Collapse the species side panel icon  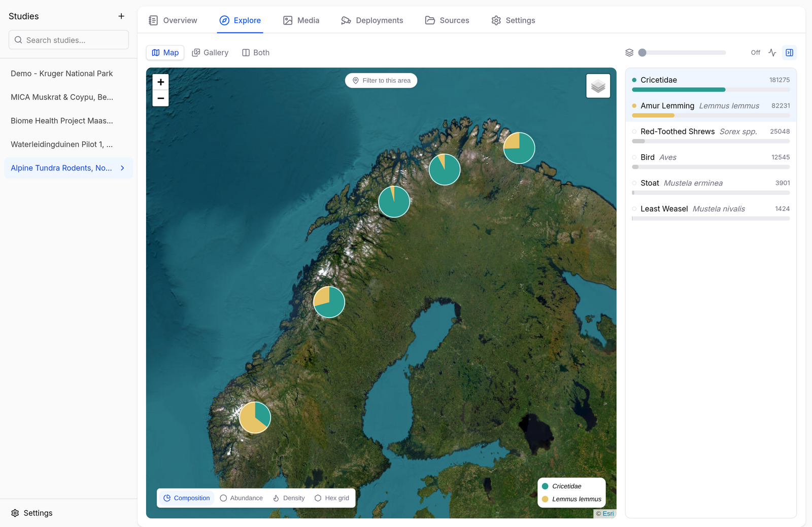point(789,53)
